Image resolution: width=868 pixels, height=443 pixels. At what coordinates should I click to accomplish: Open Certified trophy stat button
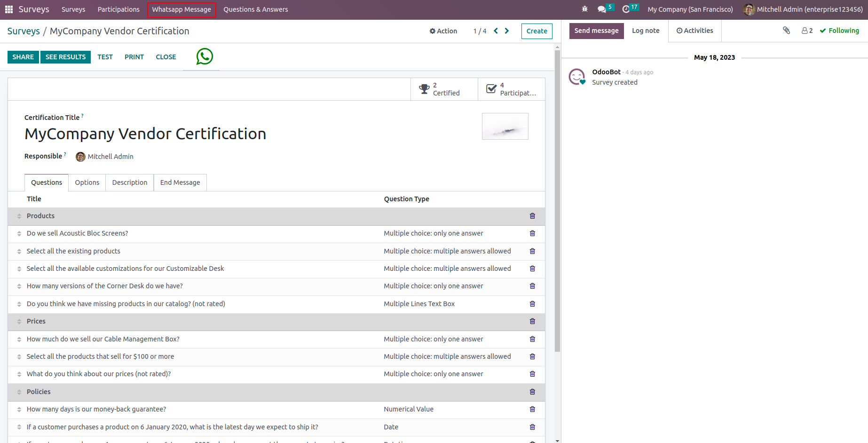point(444,89)
